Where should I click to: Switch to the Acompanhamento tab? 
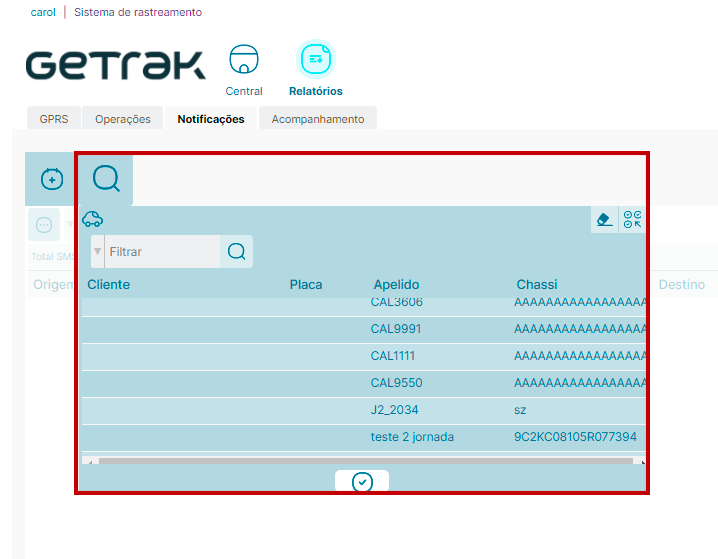pos(318,119)
